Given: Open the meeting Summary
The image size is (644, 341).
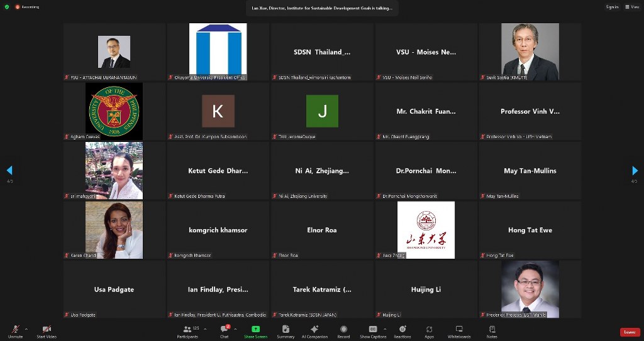Looking at the screenshot, I should click(286, 331).
